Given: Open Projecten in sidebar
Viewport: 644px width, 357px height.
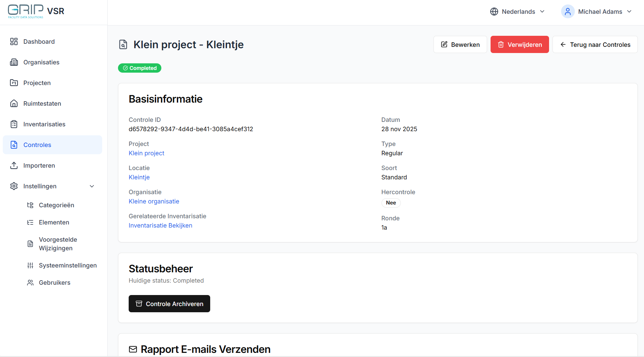Looking at the screenshot, I should (52, 83).
